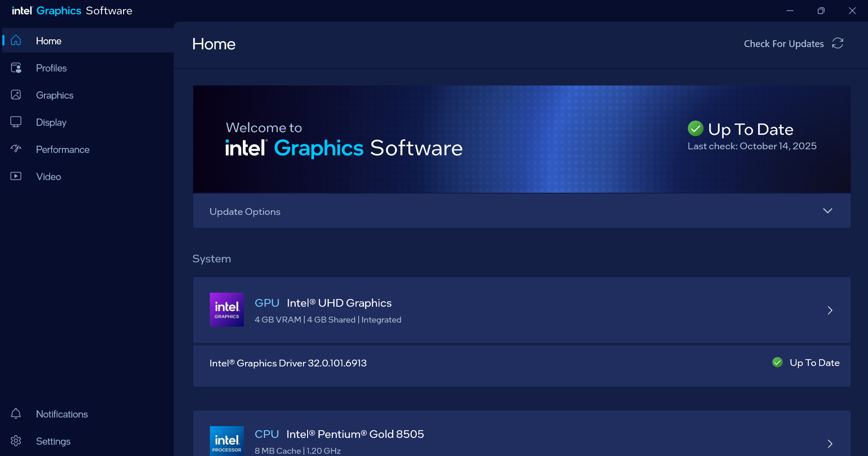Viewport: 868px width, 456px height.
Task: Click the Welcome to banner text
Action: (x=264, y=128)
